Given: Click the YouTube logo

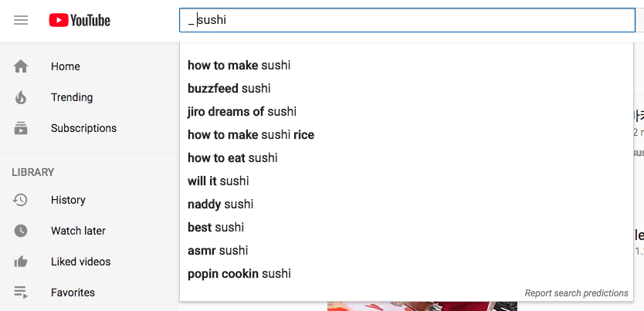Looking at the screenshot, I should 80,20.
